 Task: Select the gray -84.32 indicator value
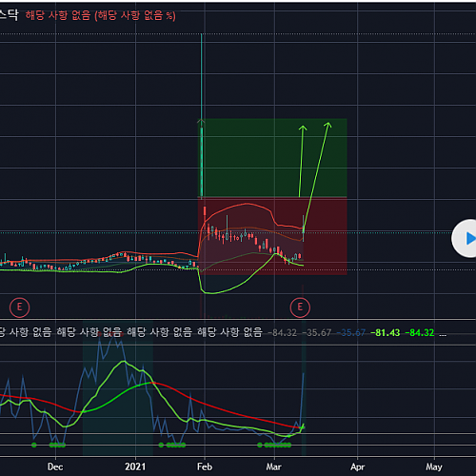[x=283, y=332]
